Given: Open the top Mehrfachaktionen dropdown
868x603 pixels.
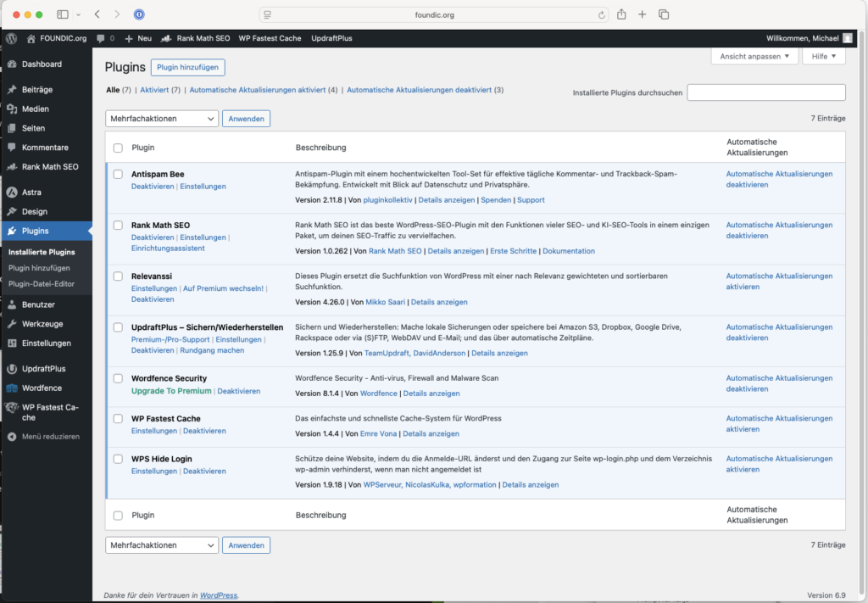Looking at the screenshot, I should [162, 119].
